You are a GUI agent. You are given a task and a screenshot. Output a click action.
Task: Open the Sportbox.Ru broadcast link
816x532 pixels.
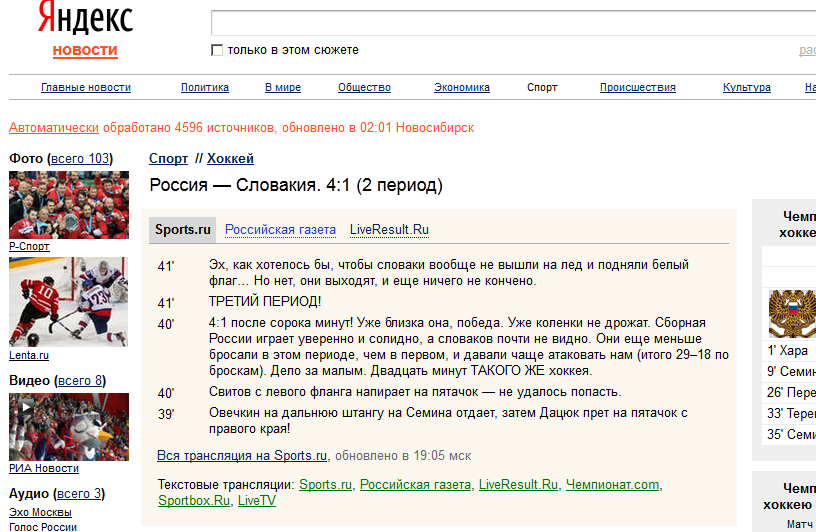(194, 501)
